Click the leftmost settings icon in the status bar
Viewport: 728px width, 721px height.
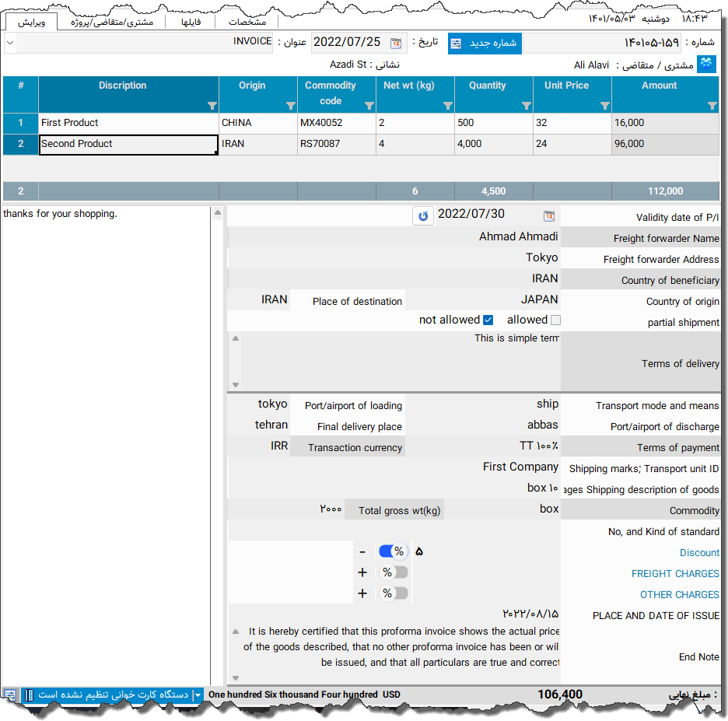pyautogui.click(x=10, y=695)
